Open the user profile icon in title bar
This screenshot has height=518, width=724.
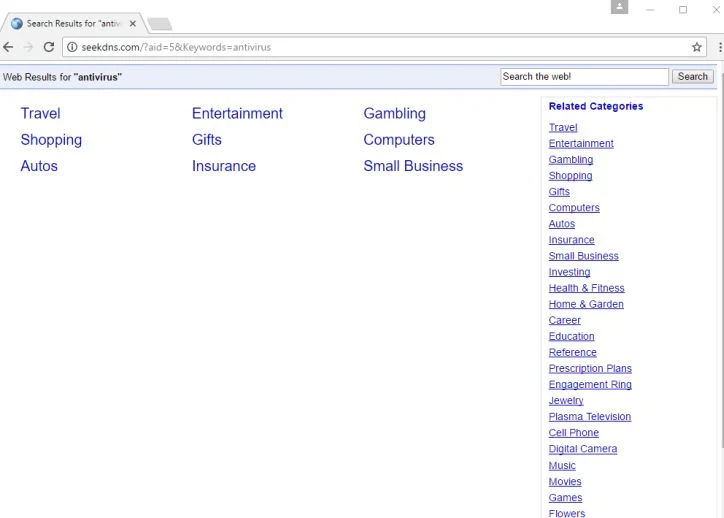coord(619,7)
